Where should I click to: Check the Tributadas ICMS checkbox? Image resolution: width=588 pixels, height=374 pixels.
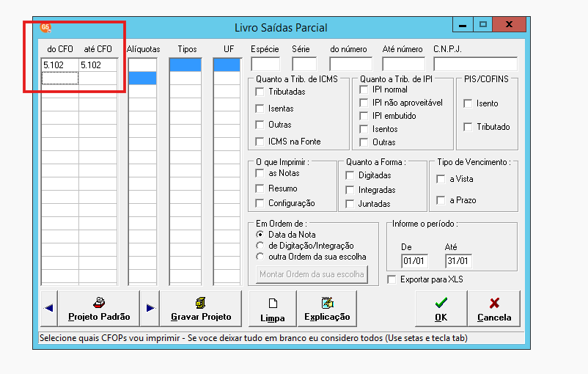coord(260,92)
